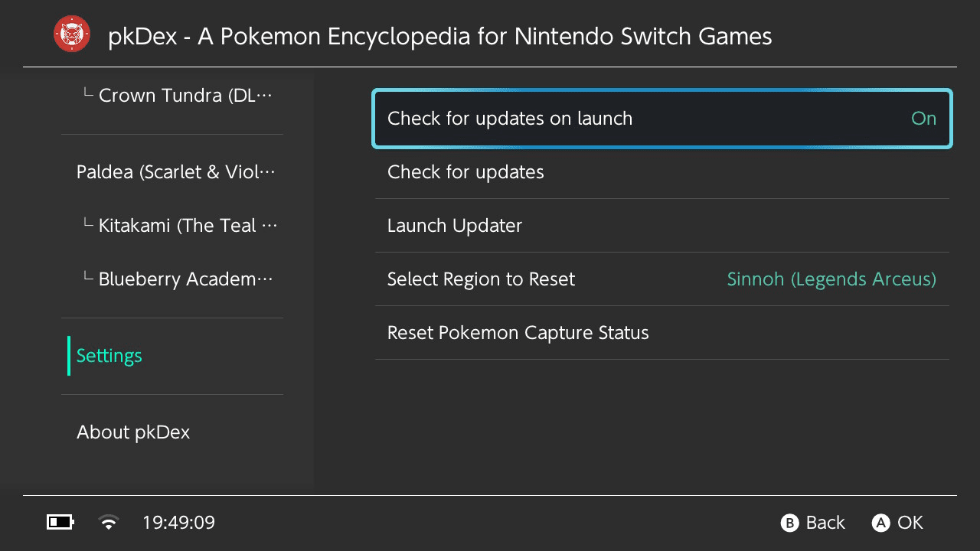The width and height of the screenshot is (980, 551).
Task: Toggle Check for updates on launch
Action: pyautogui.click(x=662, y=119)
